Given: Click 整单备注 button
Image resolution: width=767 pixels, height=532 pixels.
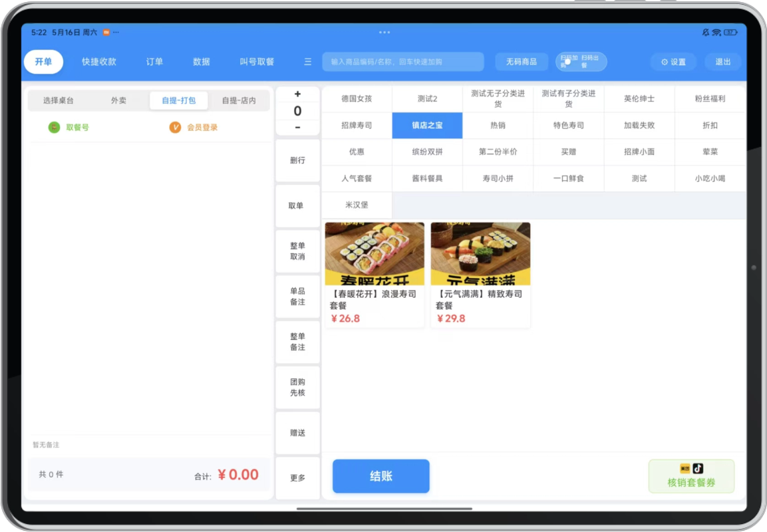Looking at the screenshot, I should tap(297, 342).
